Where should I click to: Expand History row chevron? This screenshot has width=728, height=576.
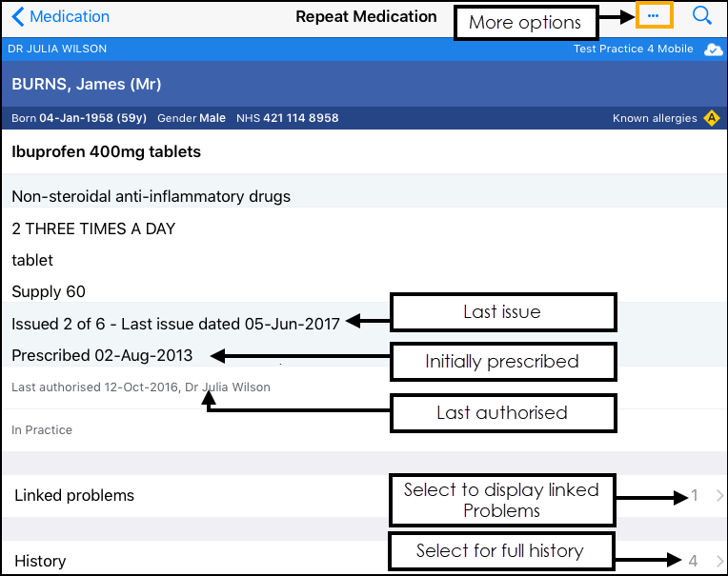pyautogui.click(x=719, y=561)
